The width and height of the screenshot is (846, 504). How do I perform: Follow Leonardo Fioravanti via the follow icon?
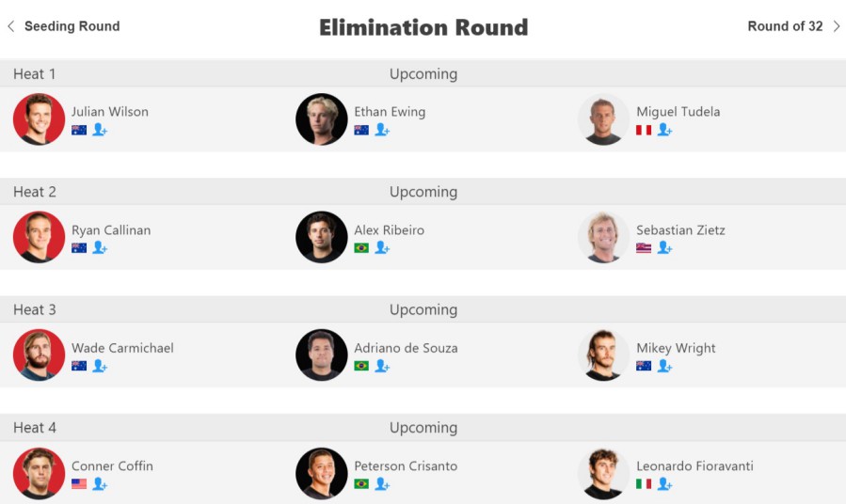[x=664, y=484]
